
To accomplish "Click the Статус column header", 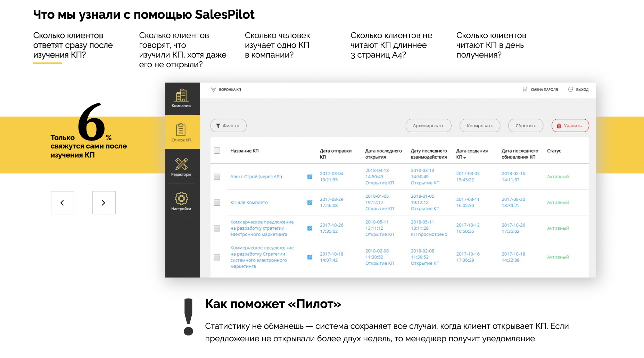I will click(x=554, y=151).
